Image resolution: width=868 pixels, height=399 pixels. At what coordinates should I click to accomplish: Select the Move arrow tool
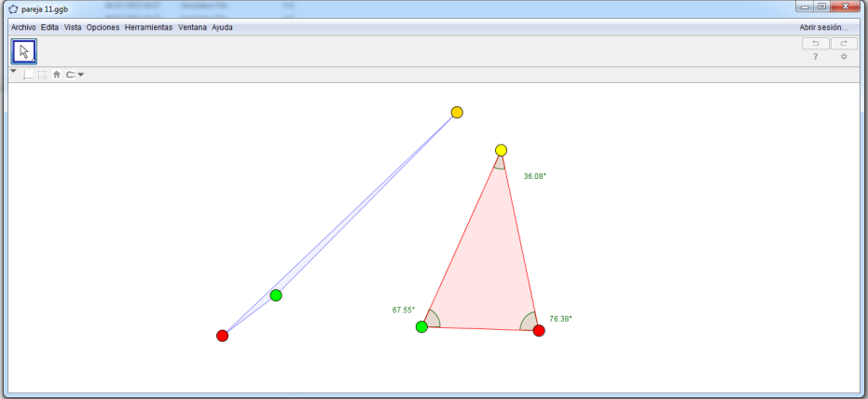23,50
